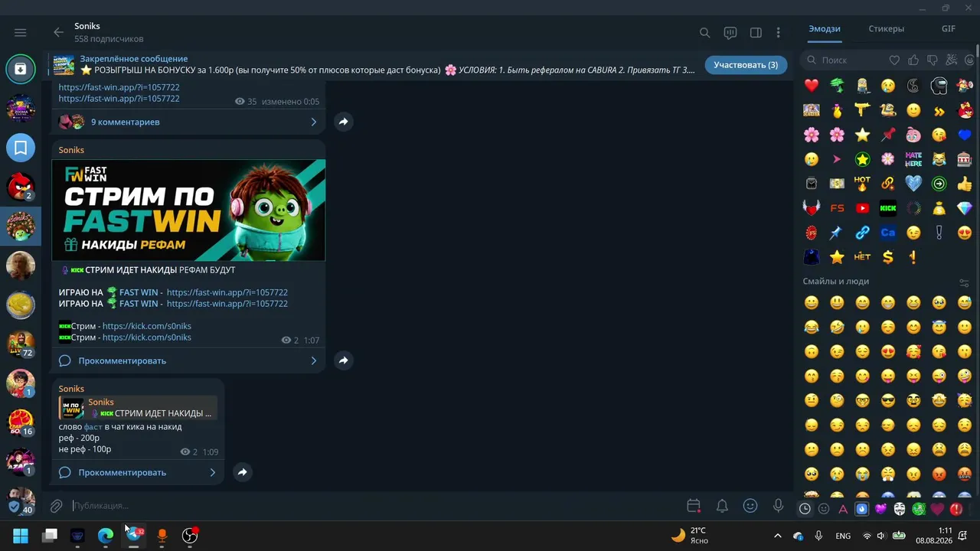This screenshot has width=980, height=551.
Task: Jump to the quoted Soniks reply message
Action: click(138, 408)
